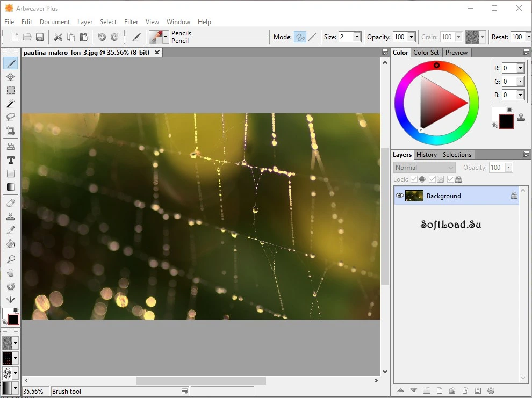Viewport: 532px width, 398px height.
Task: Open layer settings gear icon
Action: tap(491, 390)
